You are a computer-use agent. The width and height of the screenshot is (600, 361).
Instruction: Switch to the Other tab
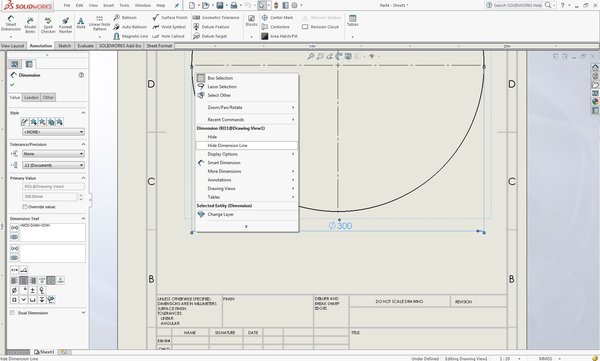(x=48, y=97)
